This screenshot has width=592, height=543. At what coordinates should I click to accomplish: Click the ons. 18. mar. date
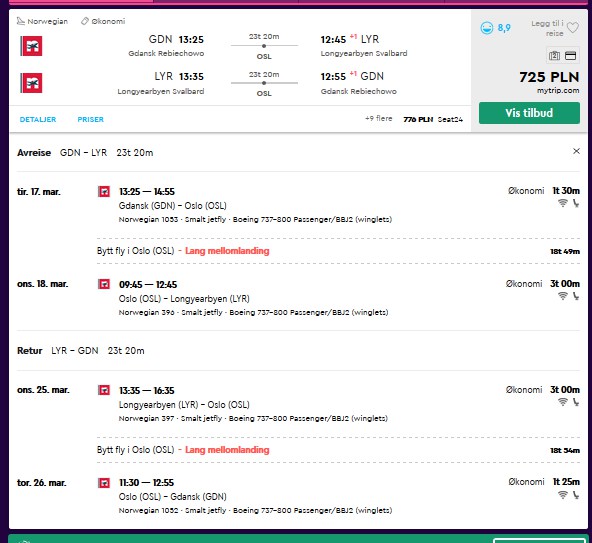(x=42, y=284)
